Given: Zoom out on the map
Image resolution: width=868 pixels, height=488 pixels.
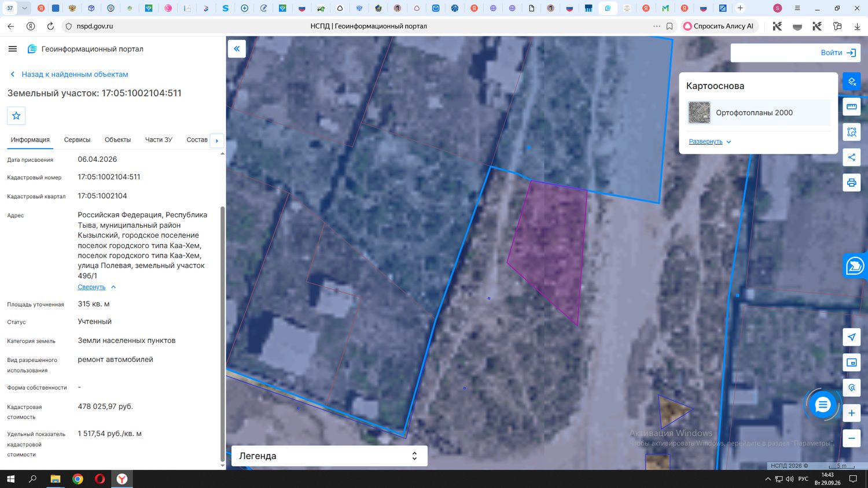Looking at the screenshot, I should pos(852,438).
